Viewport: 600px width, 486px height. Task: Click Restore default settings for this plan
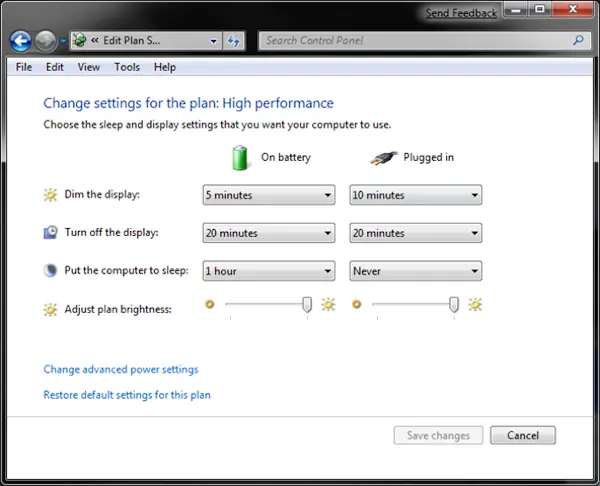coord(127,395)
